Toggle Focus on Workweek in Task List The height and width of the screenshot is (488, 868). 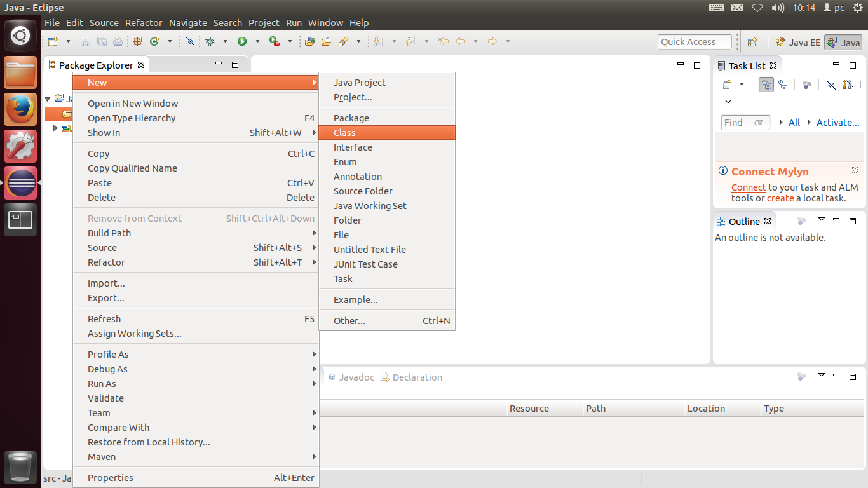tap(807, 85)
